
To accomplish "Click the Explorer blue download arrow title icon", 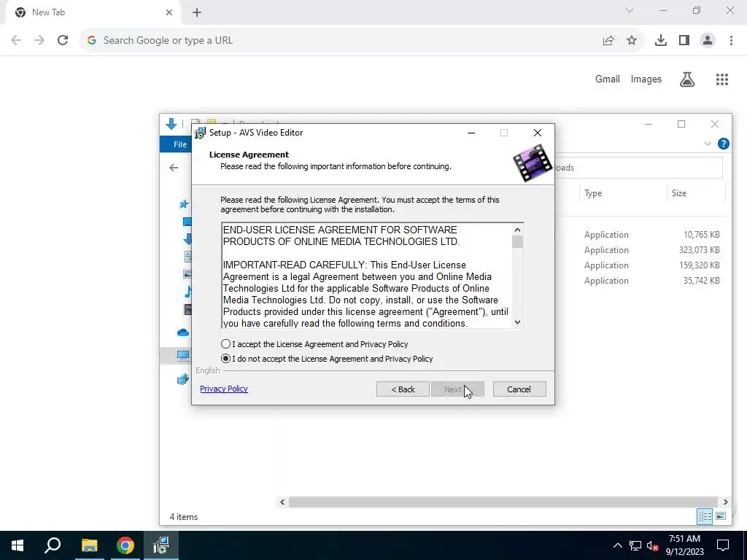I will 171,124.
